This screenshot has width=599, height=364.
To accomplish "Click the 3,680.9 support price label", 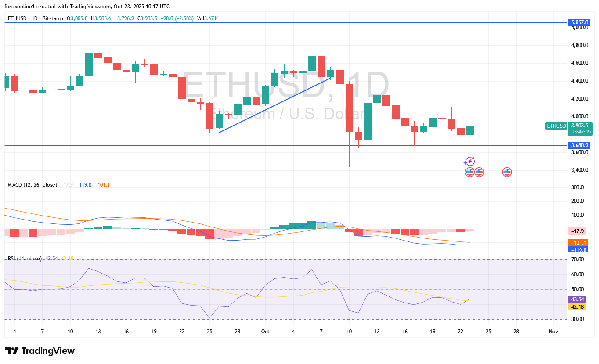I will 579,145.
